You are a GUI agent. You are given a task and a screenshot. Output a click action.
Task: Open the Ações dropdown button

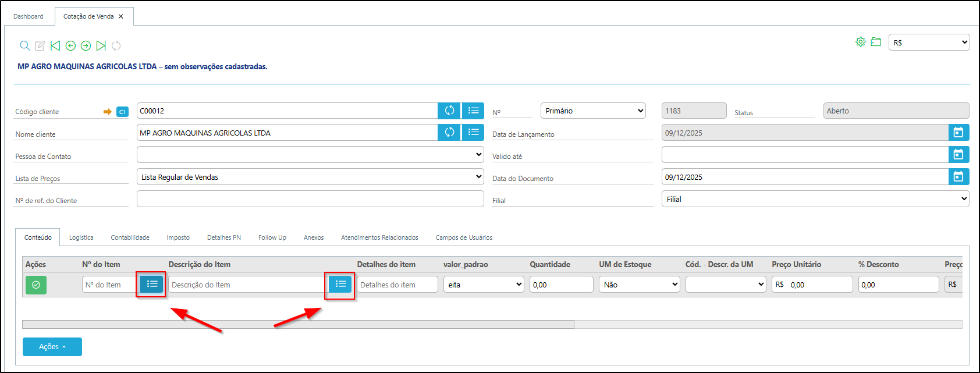[52, 347]
